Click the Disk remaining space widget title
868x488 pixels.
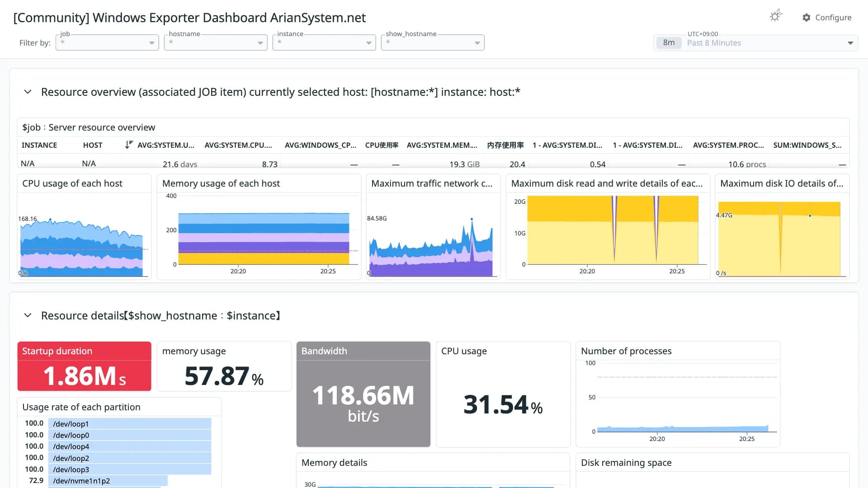tap(626, 463)
